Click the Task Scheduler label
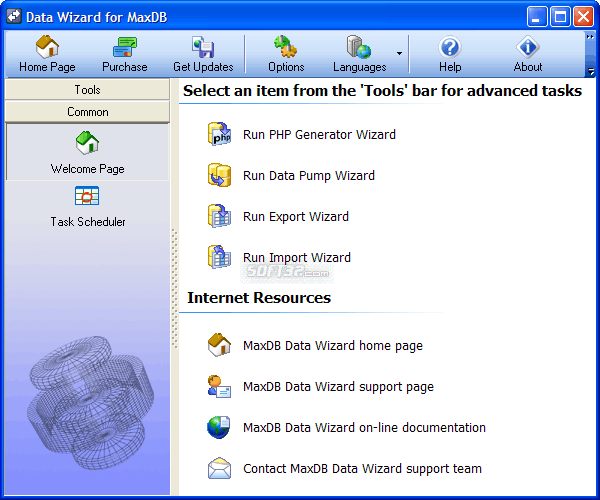Image resolution: width=600 pixels, height=500 pixels. click(x=88, y=221)
